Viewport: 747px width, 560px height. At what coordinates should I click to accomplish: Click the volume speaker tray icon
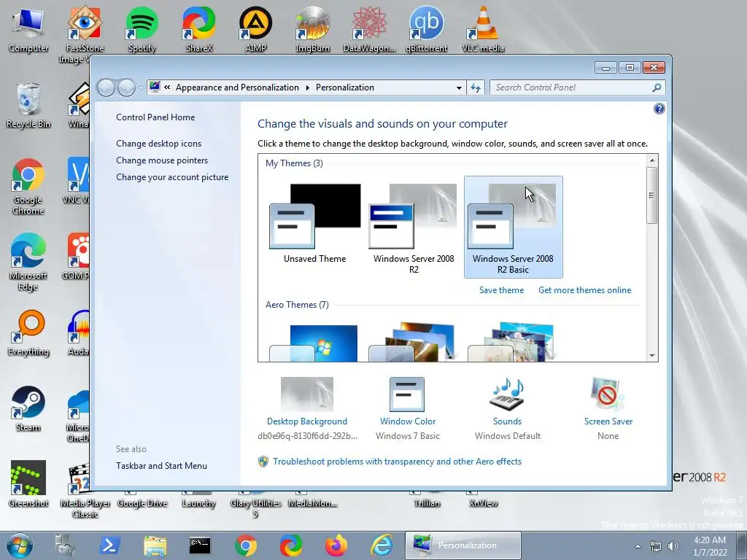[673, 546]
